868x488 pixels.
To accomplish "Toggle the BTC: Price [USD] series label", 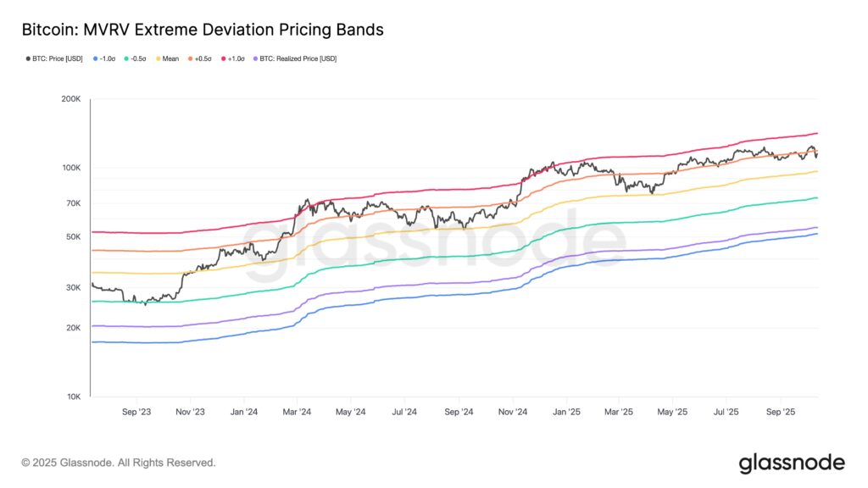I will coord(58,58).
